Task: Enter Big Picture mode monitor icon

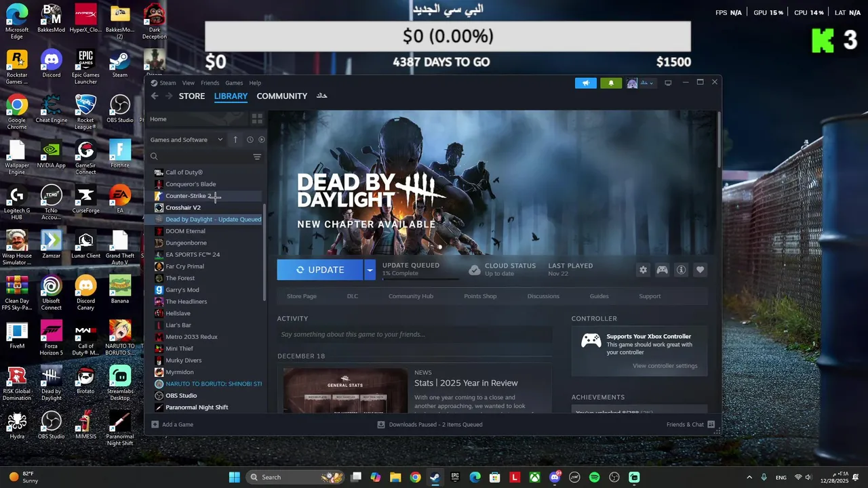Action: point(668,83)
